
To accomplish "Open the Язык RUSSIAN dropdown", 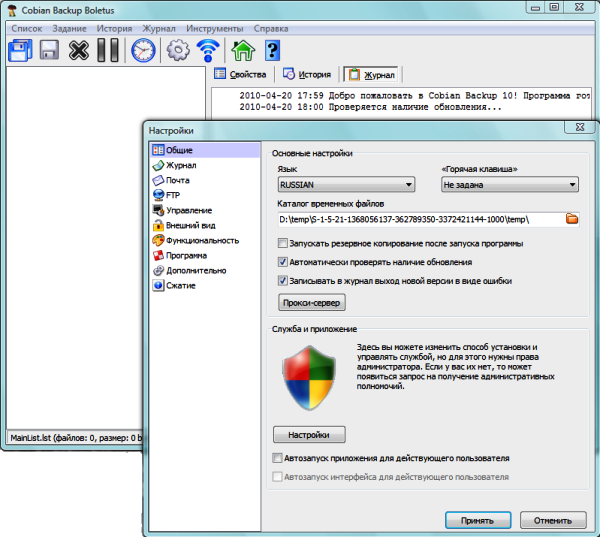I will tap(346, 185).
